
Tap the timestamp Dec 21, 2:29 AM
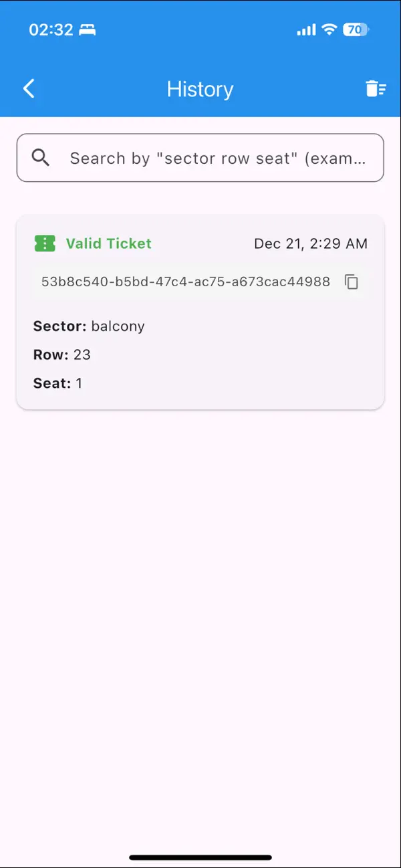tap(311, 243)
